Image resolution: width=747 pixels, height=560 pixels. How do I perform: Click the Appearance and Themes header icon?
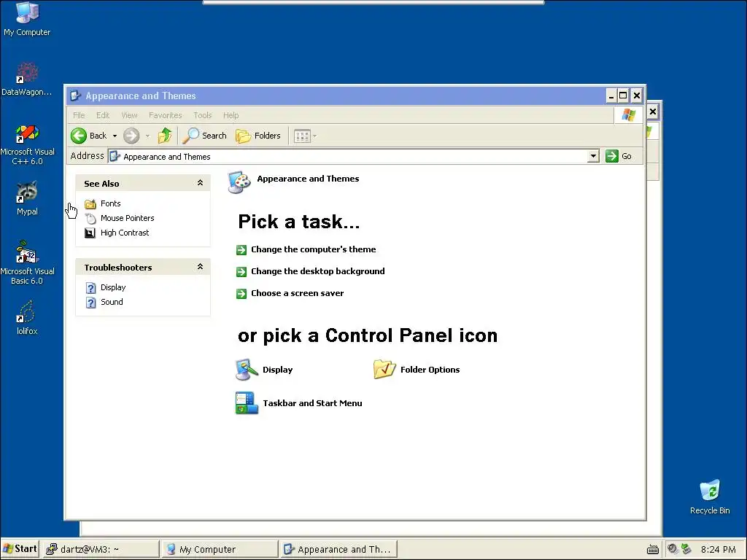click(x=239, y=182)
